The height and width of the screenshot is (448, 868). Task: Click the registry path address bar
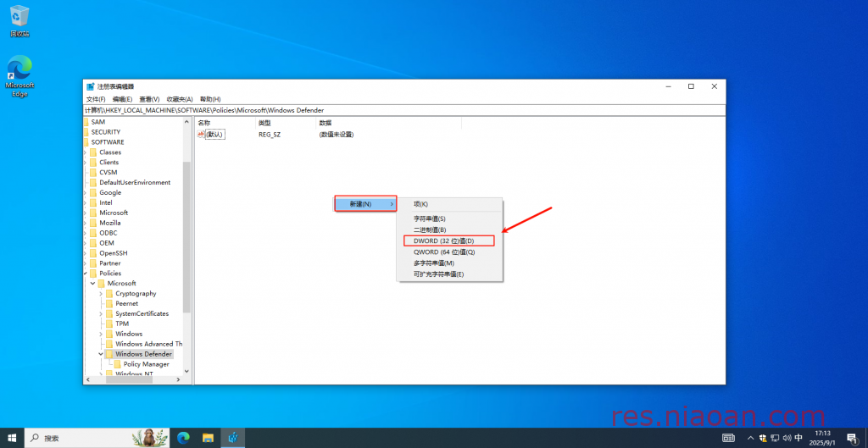pos(404,111)
